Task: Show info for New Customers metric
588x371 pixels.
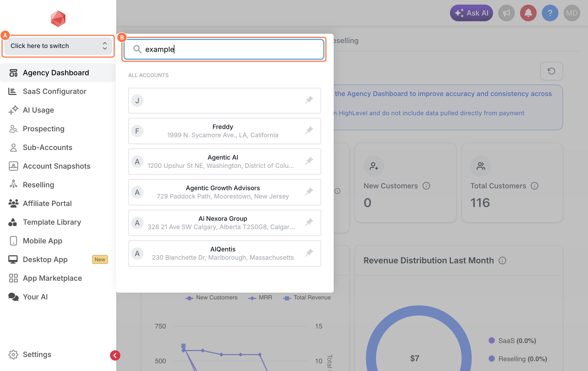Action: pos(426,186)
